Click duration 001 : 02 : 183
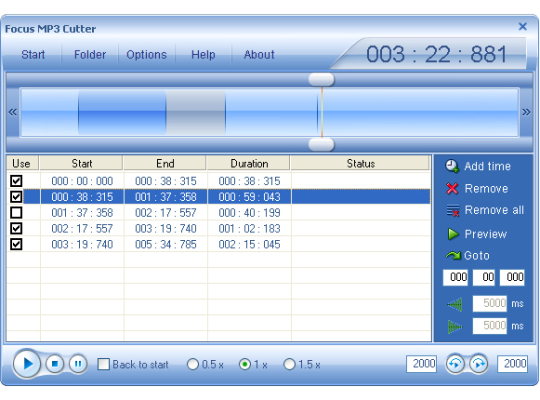 [x=249, y=228]
